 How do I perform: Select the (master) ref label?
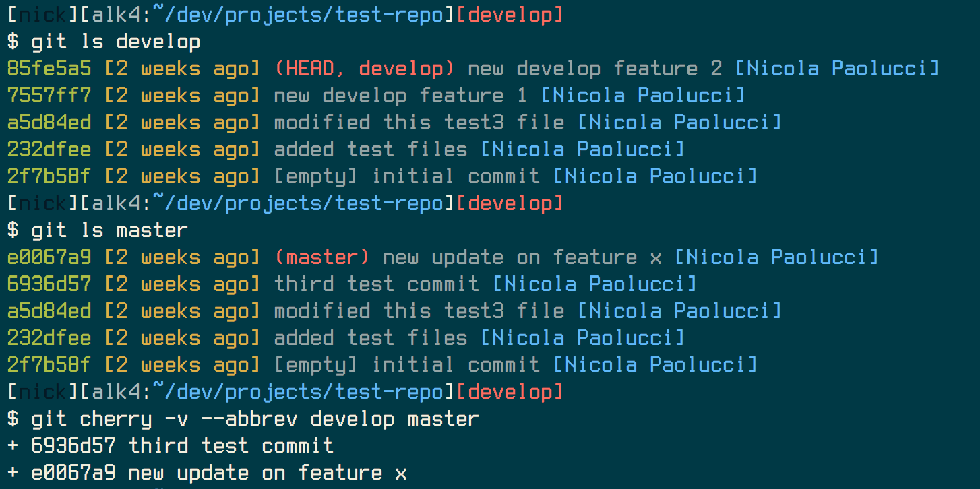[322, 257]
